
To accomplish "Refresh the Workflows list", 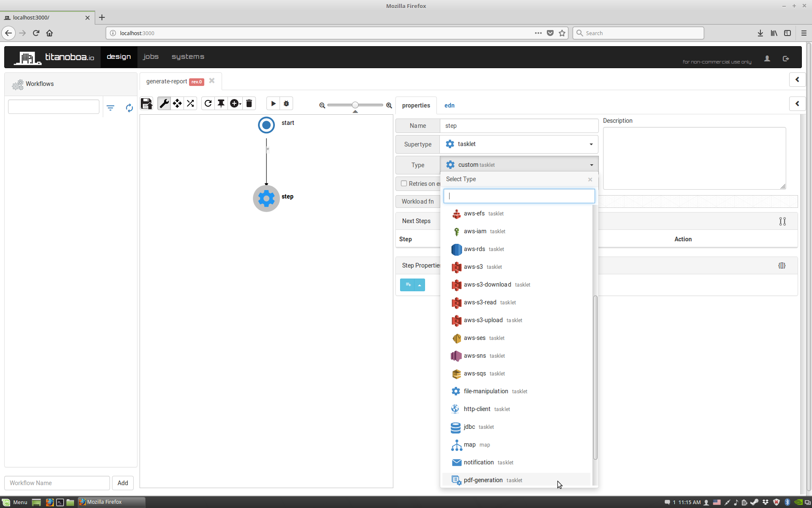I will pos(129,108).
